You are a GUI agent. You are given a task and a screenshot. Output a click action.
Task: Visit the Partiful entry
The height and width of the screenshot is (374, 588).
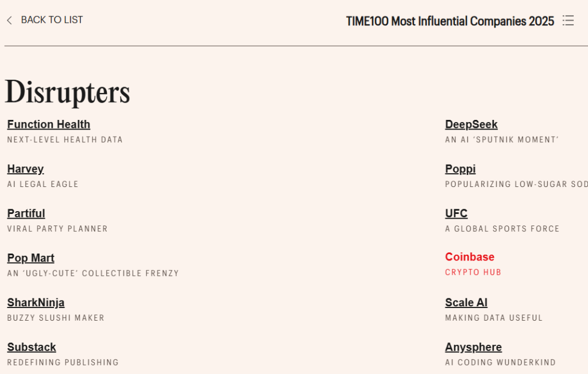point(26,213)
